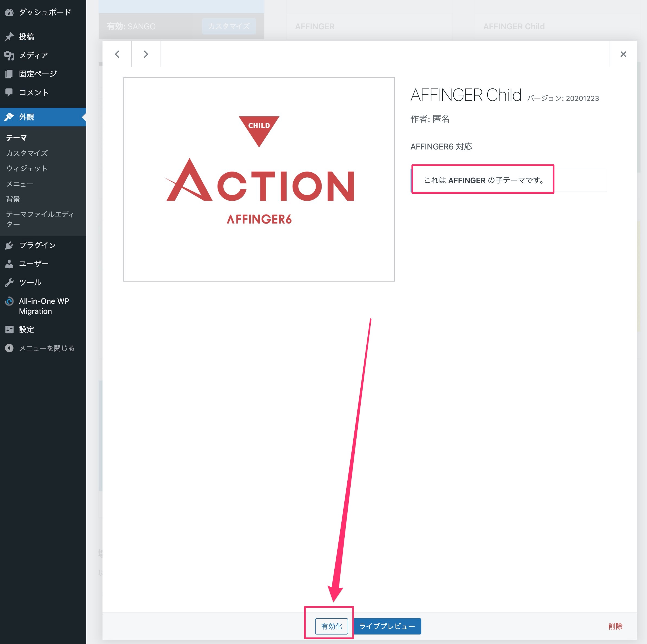Click the collapse menu arrow icon
Viewport: 647px width, 644px height.
(x=9, y=348)
